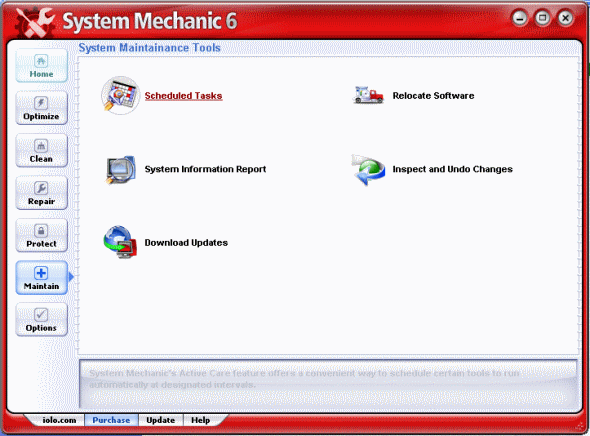Viewport: 590px width, 436px height.
Task: Click the Inspect and Undo Changes arrow icon
Action: 368,170
